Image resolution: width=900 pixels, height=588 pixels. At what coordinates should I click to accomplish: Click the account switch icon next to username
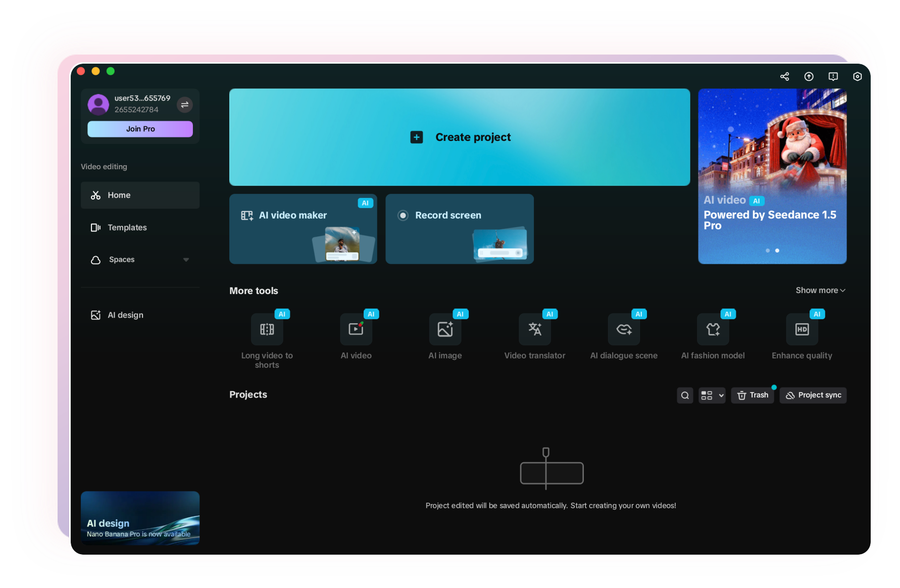(184, 105)
